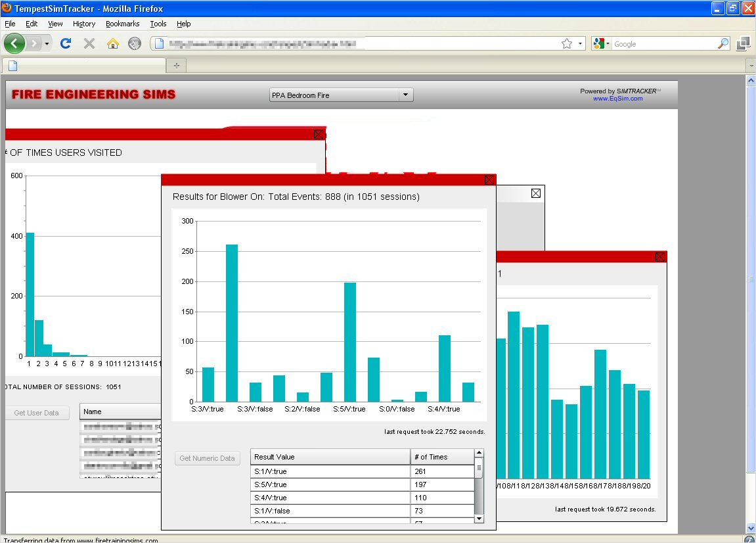Image resolution: width=756 pixels, height=543 pixels.
Task: Click the globe icon next to Home
Action: click(133, 43)
